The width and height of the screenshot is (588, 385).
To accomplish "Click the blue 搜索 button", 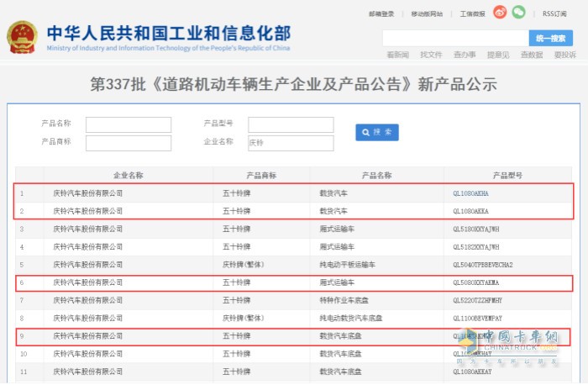I will [x=377, y=132].
